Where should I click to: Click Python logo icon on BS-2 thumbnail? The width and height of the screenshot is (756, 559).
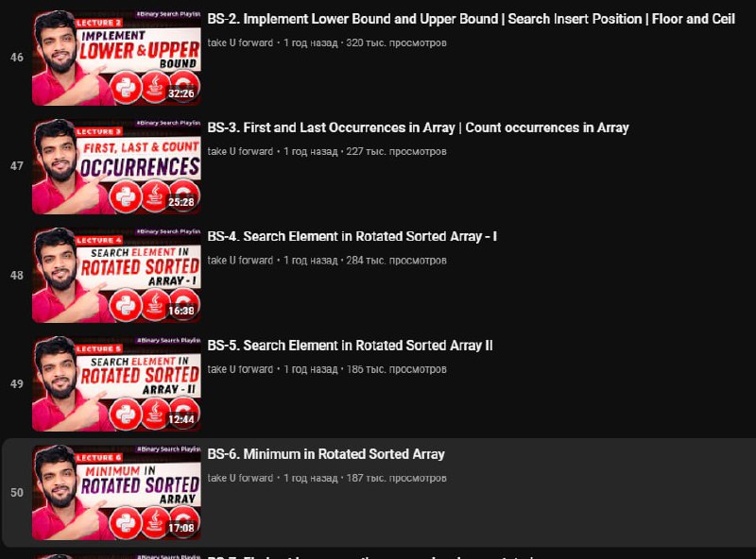[x=126, y=87]
